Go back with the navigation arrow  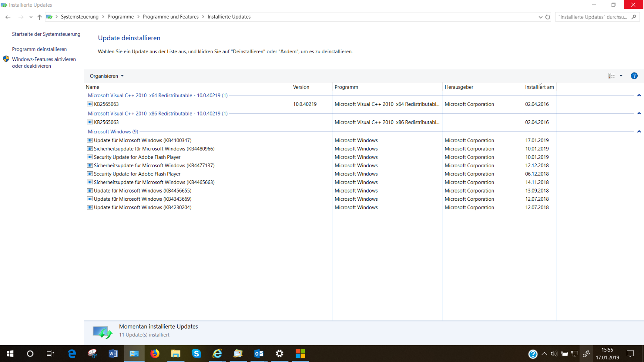point(8,17)
